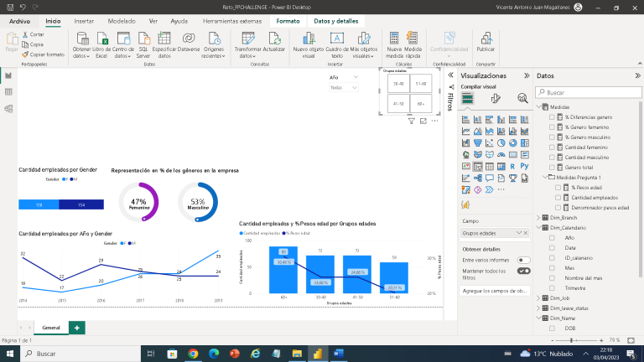
Task: Add a new page with the plus button
Action: (x=77, y=328)
